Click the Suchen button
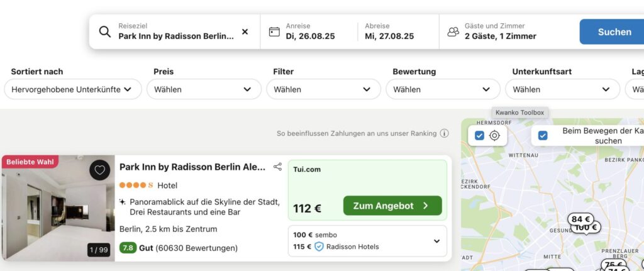Screen dimensions: 644x271 tap(612, 31)
